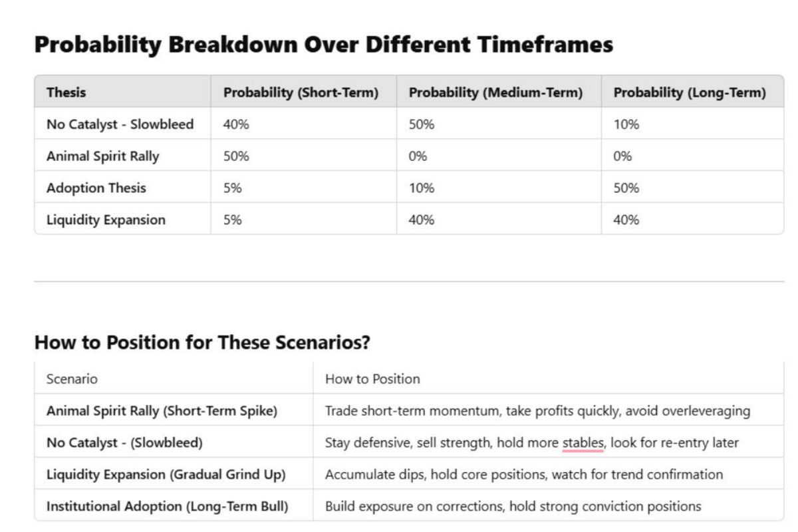This screenshot has width=798, height=532.
Task: Select the 'Probability (Long-Term)' column header
Action: pos(690,92)
